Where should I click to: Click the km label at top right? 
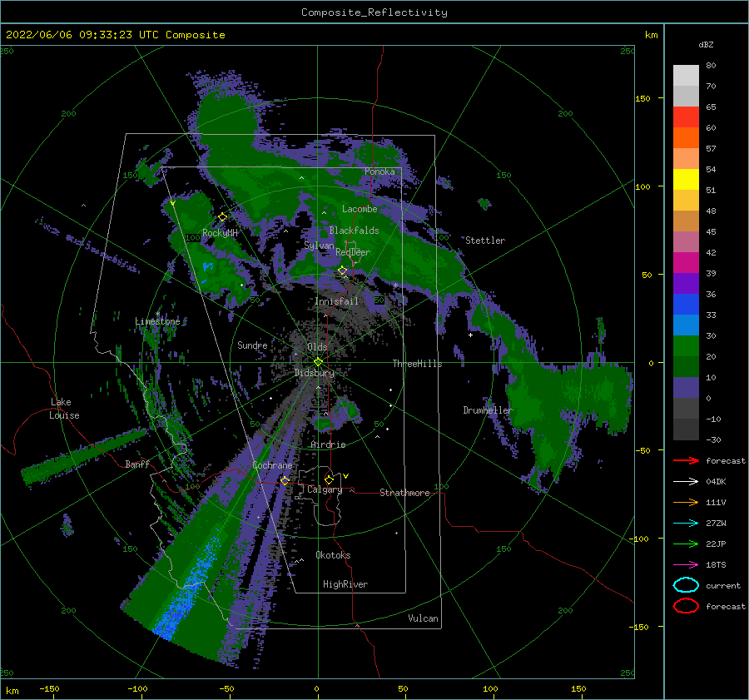coord(651,35)
